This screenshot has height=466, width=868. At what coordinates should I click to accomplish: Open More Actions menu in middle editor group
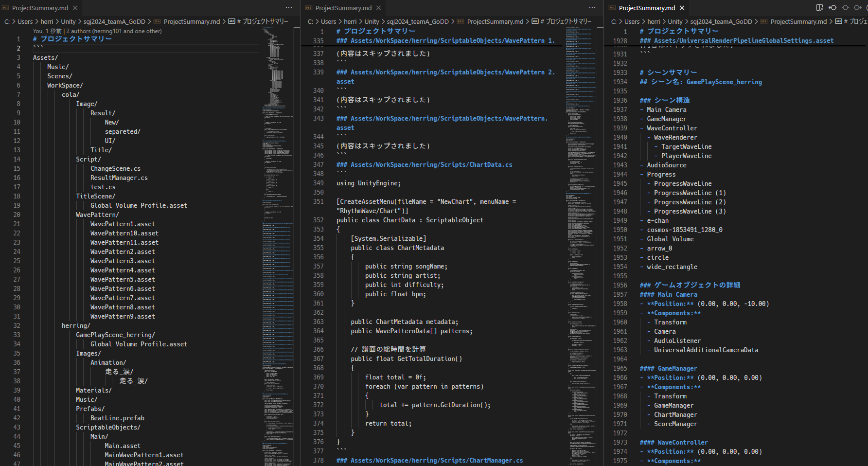click(x=592, y=8)
